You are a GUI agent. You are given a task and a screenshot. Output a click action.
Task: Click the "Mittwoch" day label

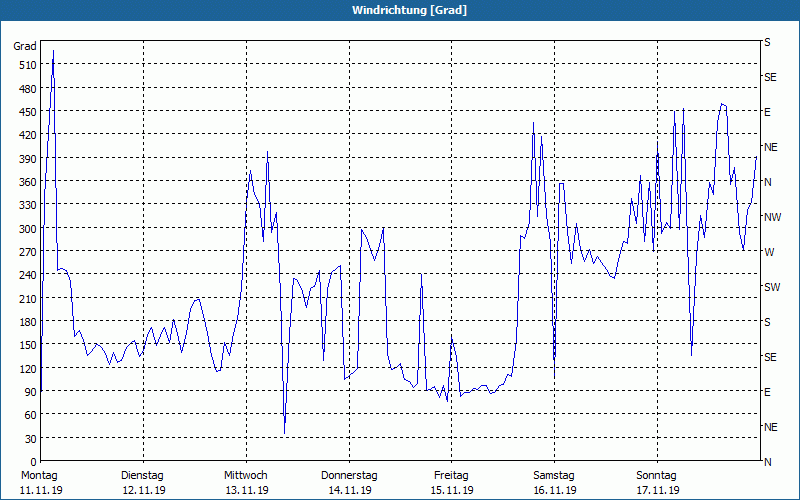246,476
